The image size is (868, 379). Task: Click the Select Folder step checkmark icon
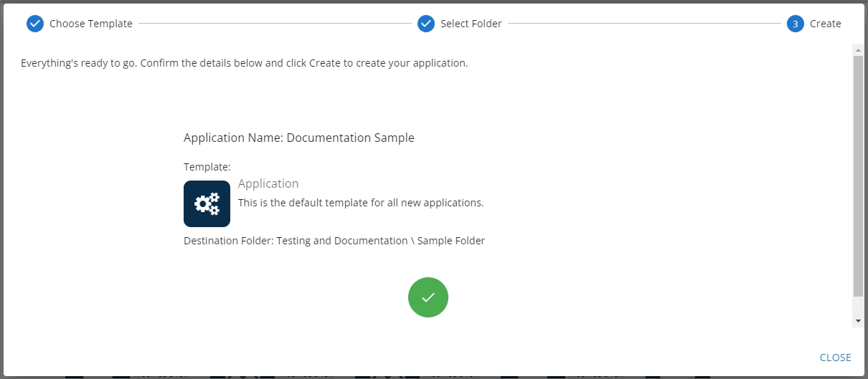coord(426,24)
